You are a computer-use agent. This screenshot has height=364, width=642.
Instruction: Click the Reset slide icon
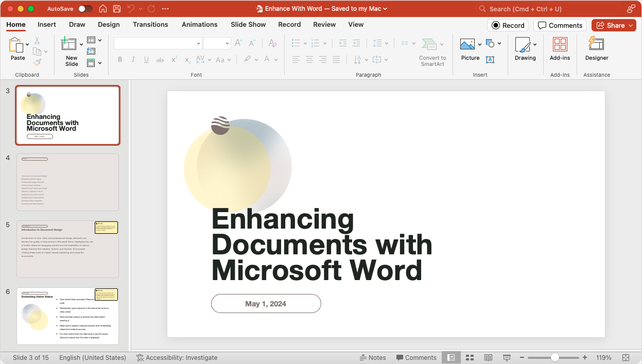click(91, 51)
